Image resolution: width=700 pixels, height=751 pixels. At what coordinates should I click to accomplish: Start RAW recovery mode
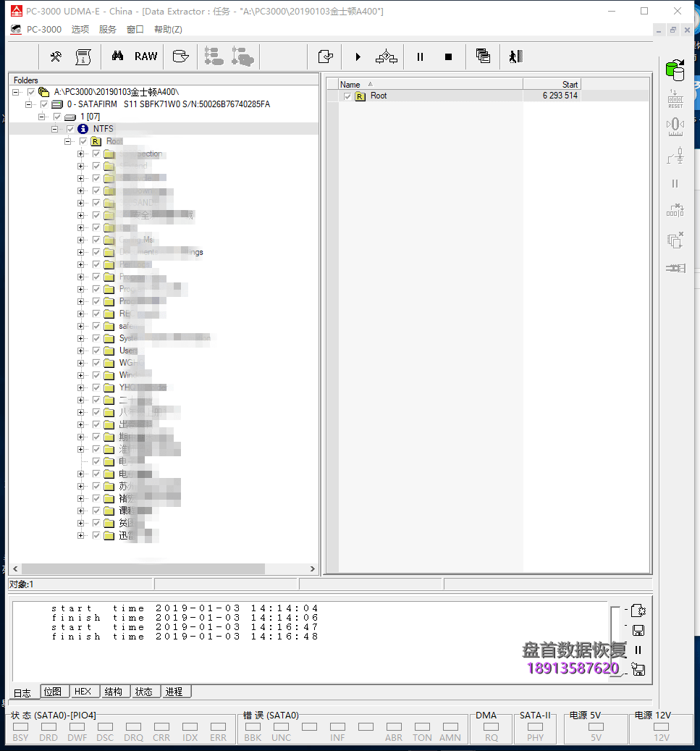point(146,56)
